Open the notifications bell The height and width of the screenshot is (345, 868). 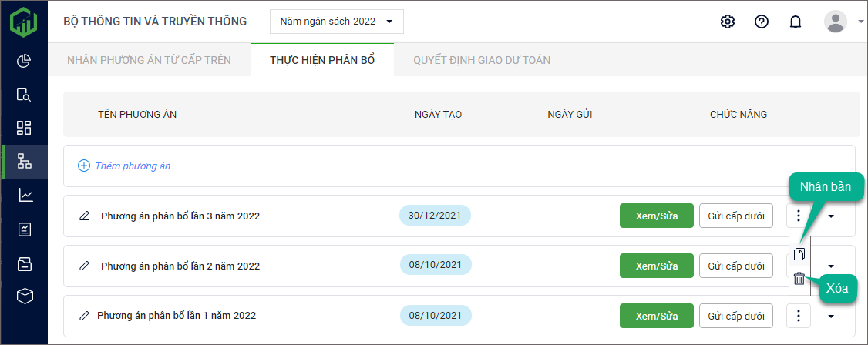pyautogui.click(x=796, y=22)
